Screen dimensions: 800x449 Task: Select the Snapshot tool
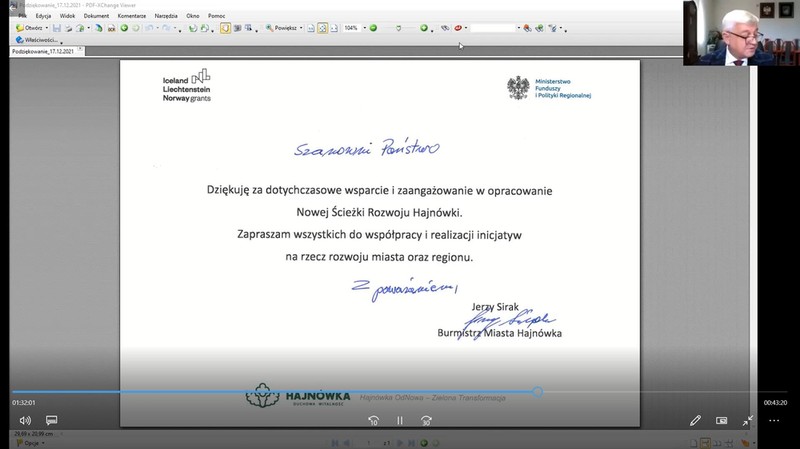point(237,28)
